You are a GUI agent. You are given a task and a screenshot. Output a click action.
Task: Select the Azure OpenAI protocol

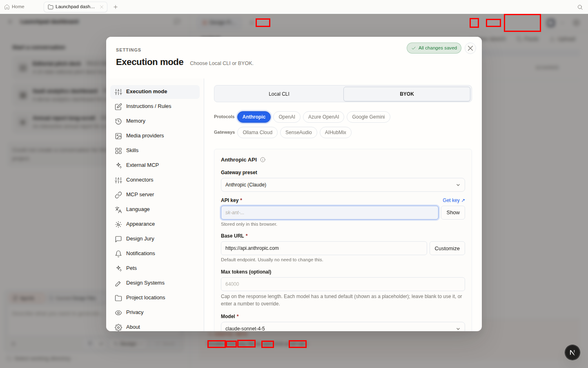point(323,117)
